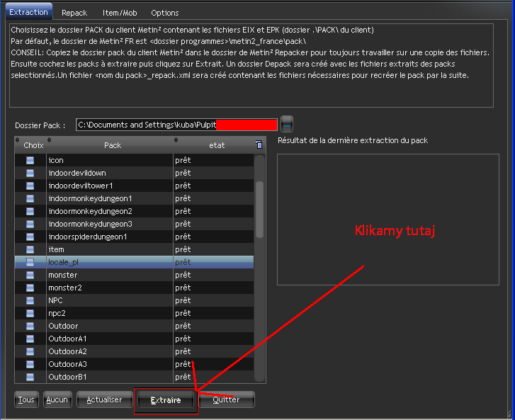Tick the checkbox for OutdoorA3 pack

(x=30, y=364)
